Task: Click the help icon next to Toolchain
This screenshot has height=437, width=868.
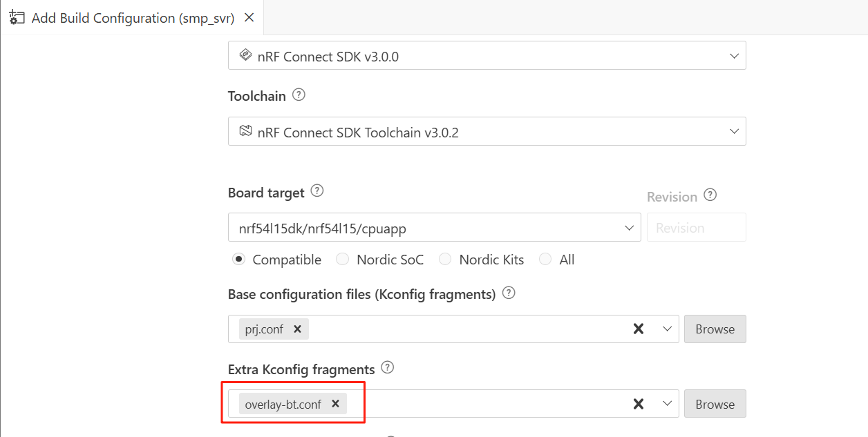Action: point(299,95)
